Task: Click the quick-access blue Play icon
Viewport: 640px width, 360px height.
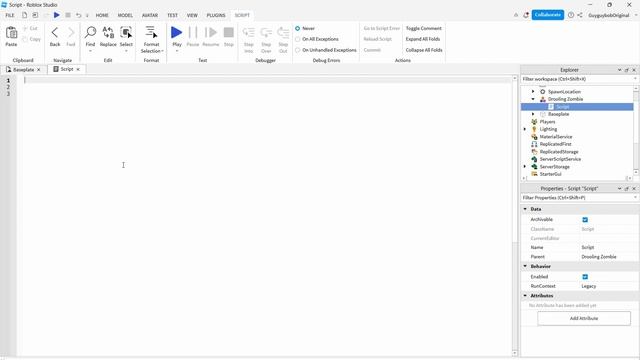Action: pos(57,15)
